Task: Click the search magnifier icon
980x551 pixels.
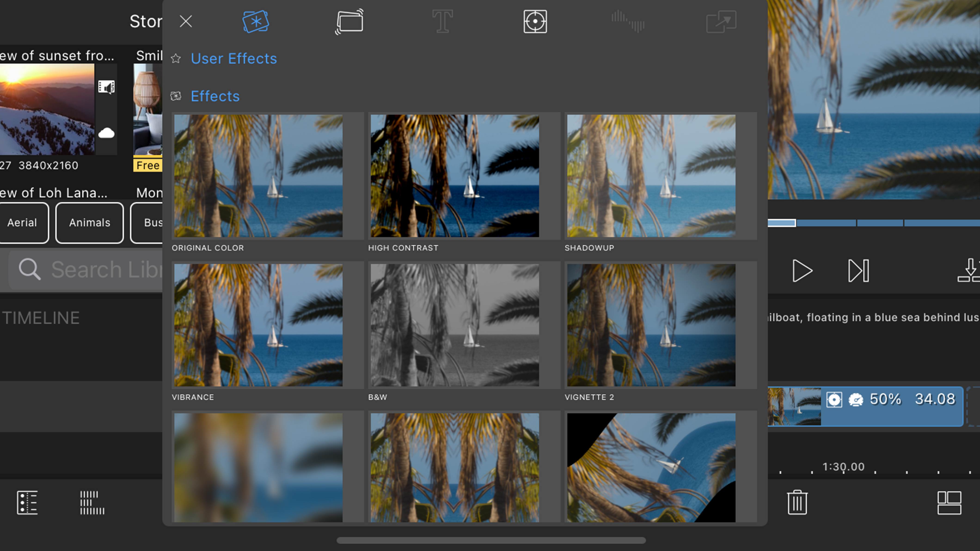Action: point(30,269)
